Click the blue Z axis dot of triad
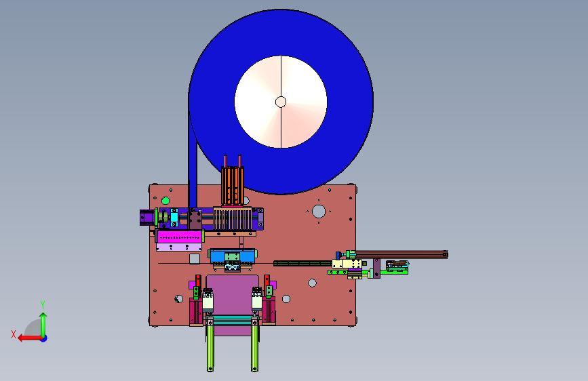The image size is (588, 381). click(x=44, y=338)
